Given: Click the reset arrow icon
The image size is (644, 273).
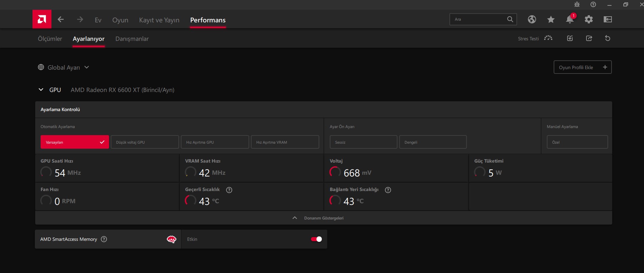Looking at the screenshot, I should (608, 38).
